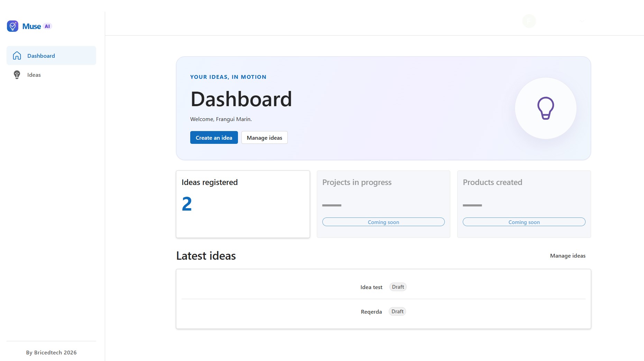Click the large Dashboard heading

pyautogui.click(x=241, y=99)
